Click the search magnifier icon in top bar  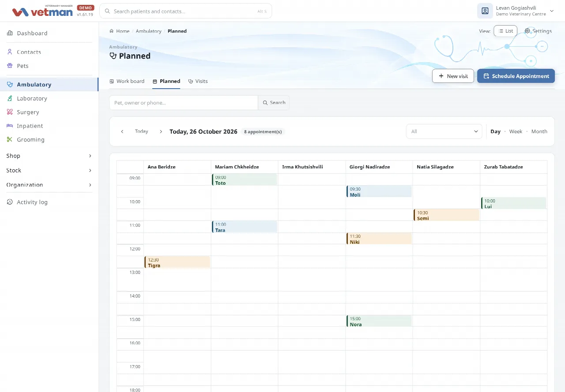coord(107,11)
